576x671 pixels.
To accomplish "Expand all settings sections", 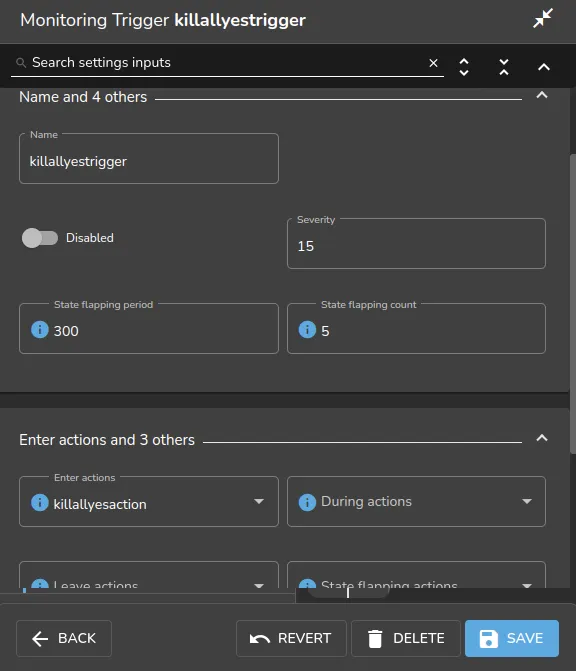I will pos(464,67).
